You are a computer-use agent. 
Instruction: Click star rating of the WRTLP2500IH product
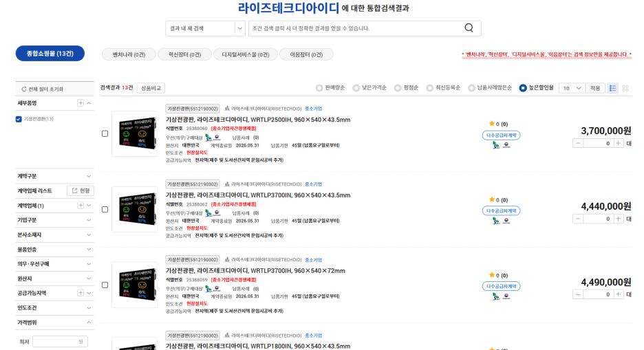(x=492, y=124)
